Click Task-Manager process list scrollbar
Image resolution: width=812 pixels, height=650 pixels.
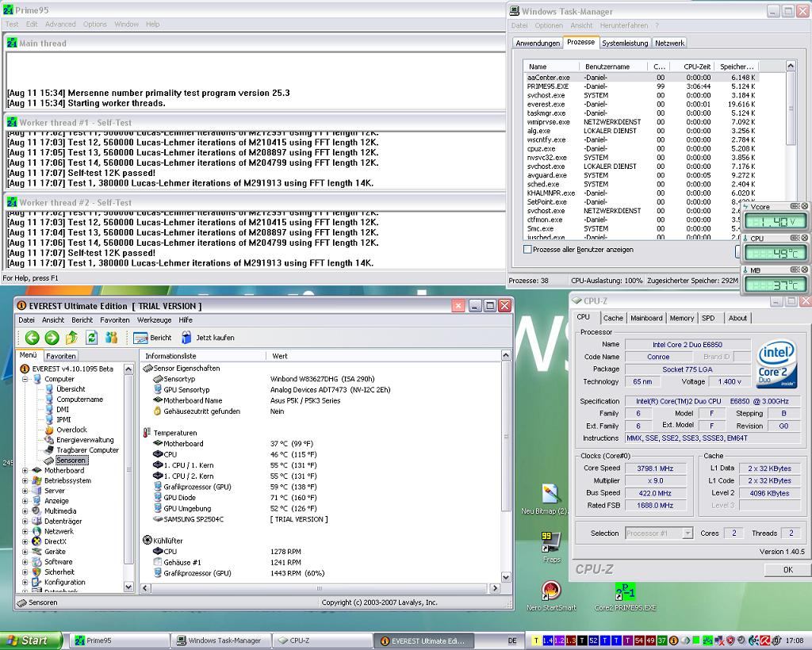791,109
